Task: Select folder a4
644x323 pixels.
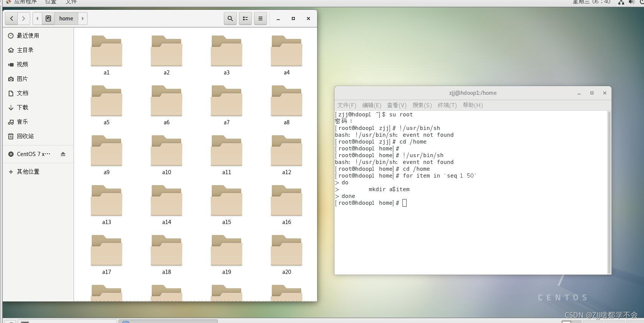Action: tap(287, 55)
